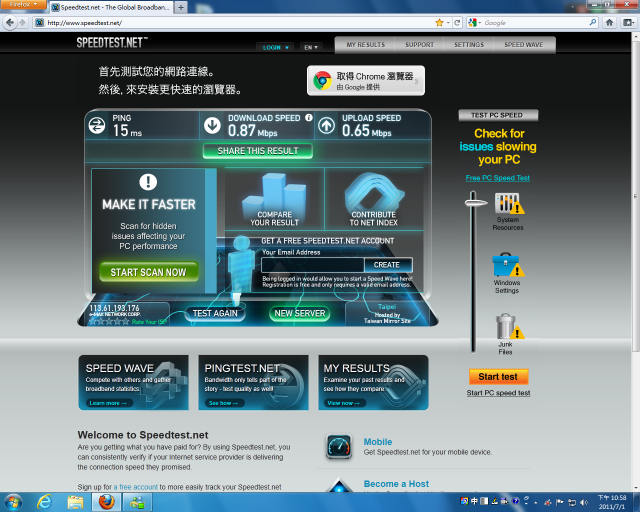Click the volume speaker tray icon
640x512 pixels.
[x=584, y=502]
